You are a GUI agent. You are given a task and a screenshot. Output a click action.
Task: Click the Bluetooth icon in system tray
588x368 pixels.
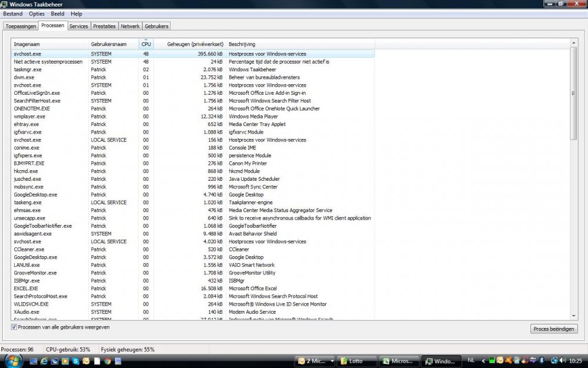pos(541,360)
